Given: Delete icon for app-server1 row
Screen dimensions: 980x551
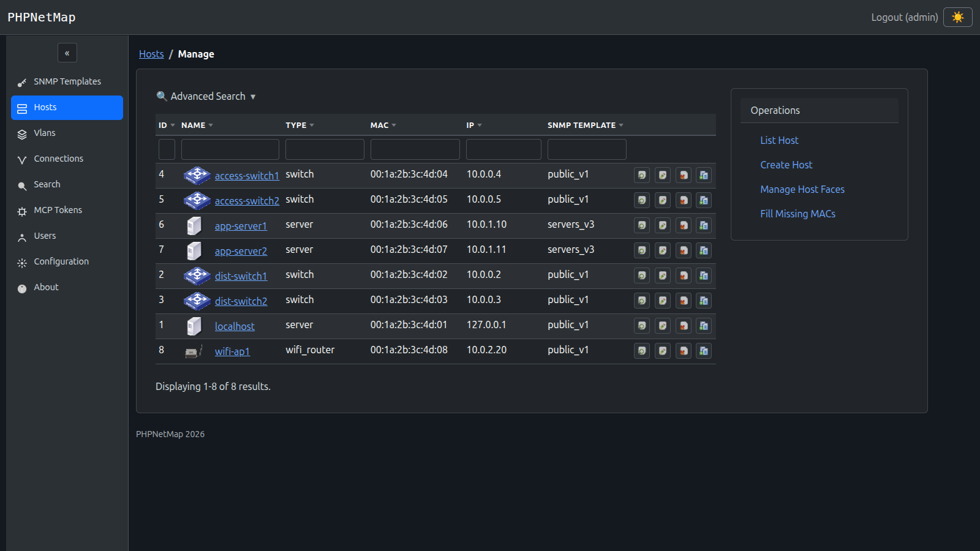Looking at the screenshot, I should click(x=684, y=225).
